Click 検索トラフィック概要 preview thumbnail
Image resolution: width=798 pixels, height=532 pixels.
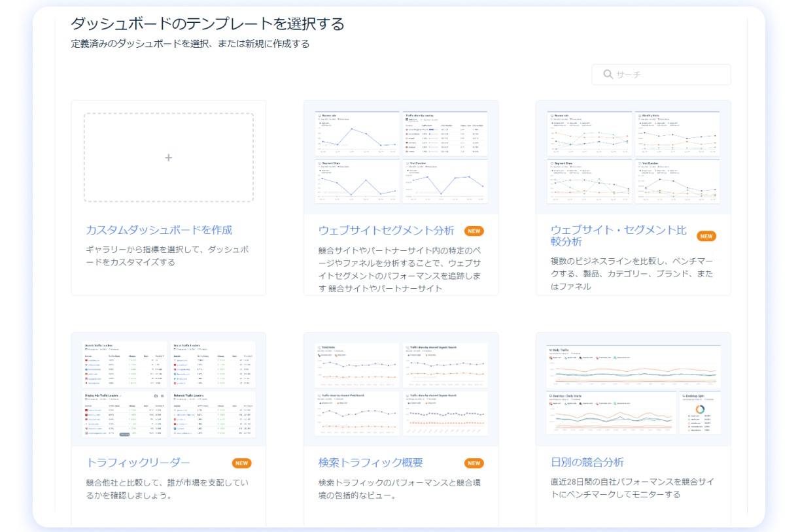coord(400,390)
